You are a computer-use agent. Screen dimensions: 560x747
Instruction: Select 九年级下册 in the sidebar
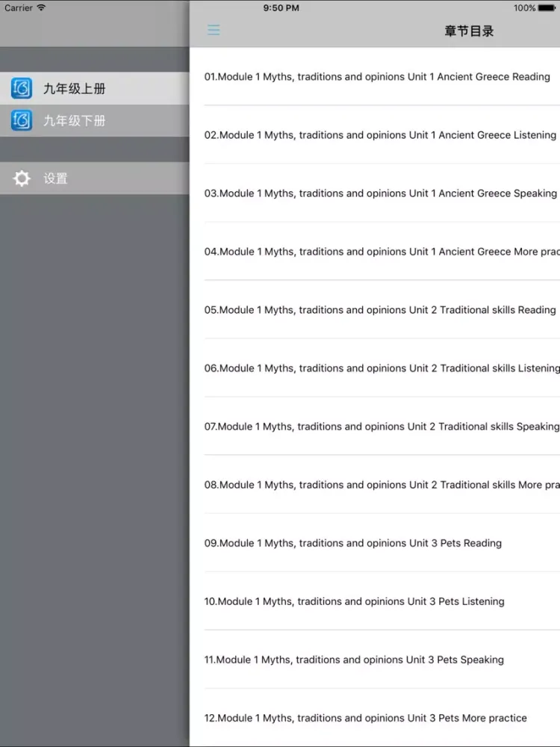click(94, 120)
